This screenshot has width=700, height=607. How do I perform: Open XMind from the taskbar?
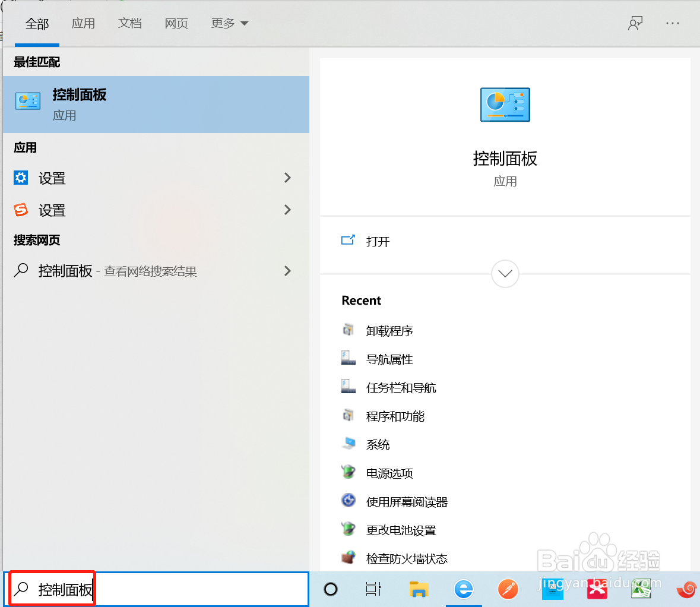[597, 589]
